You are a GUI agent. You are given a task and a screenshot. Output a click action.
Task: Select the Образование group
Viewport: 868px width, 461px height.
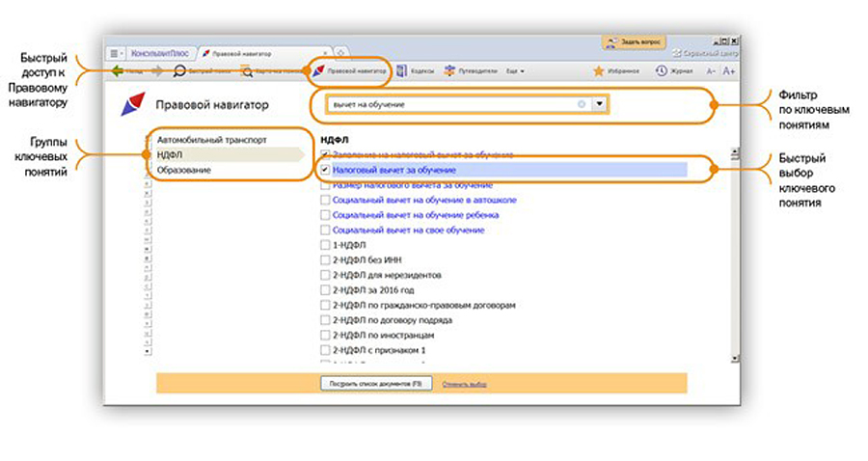tap(184, 170)
